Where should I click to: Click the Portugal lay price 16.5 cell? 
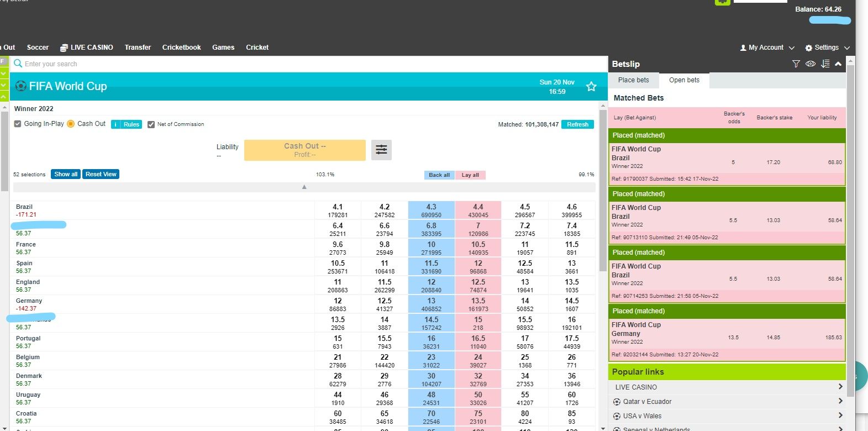pos(478,342)
